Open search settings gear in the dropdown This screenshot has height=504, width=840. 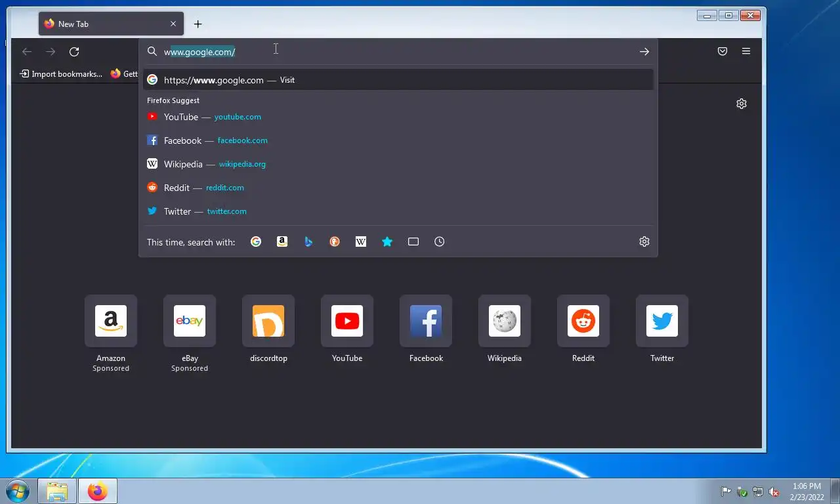644,241
